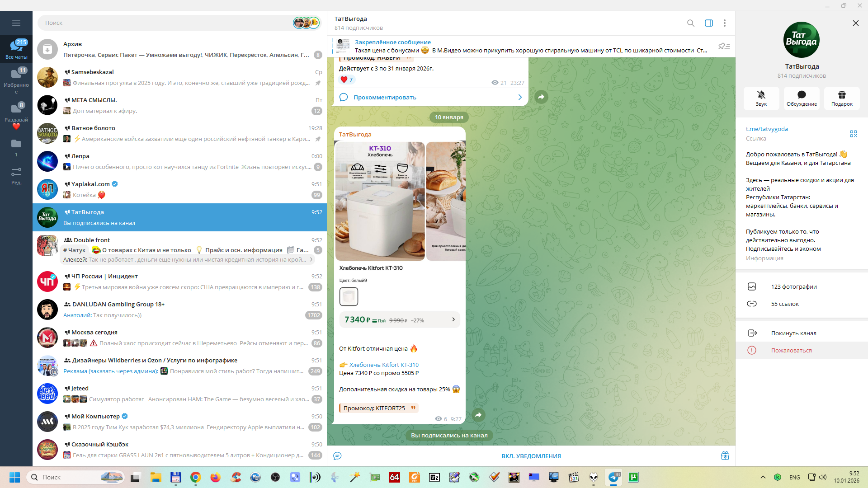868x488 pixels.
Task: Mute channel with Звук bell button
Action: coord(761,98)
